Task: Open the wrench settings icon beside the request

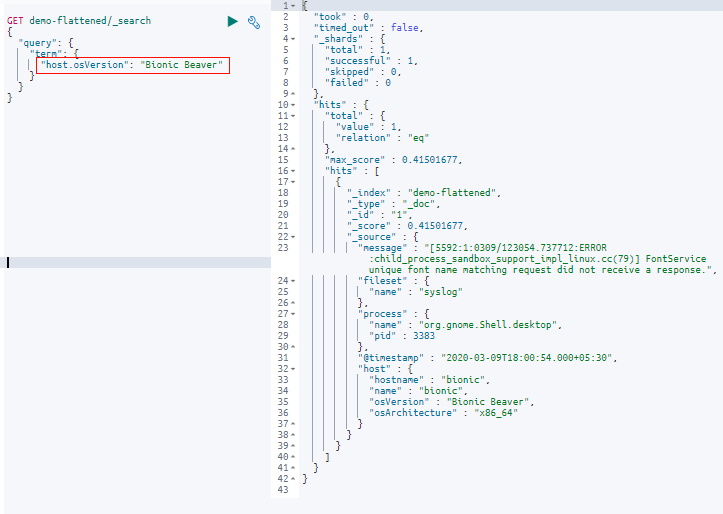Action: [254, 22]
